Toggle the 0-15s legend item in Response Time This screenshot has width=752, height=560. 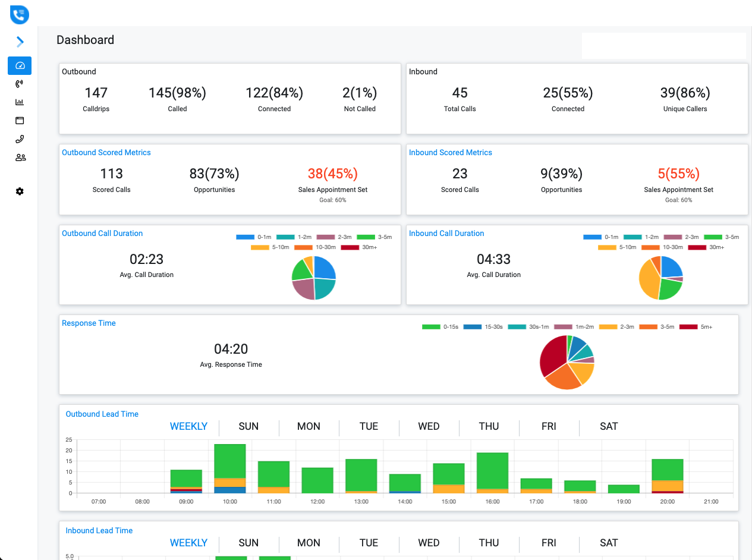[440, 327]
